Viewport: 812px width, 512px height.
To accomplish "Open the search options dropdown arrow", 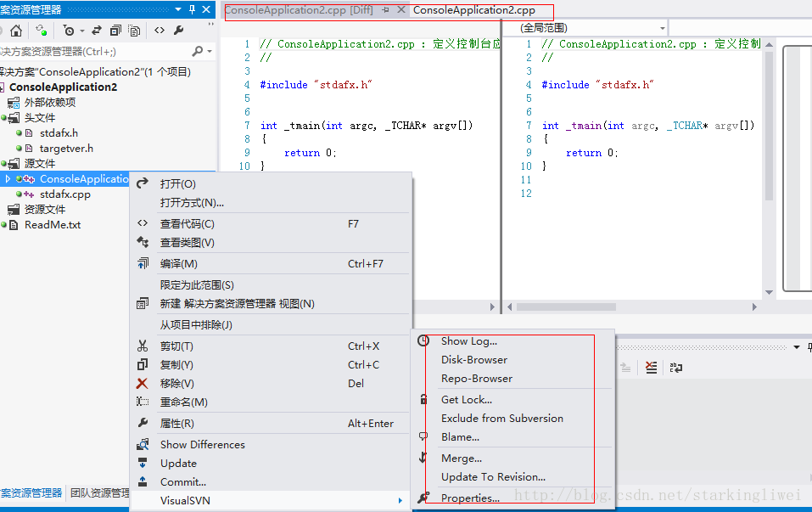I will [x=210, y=51].
